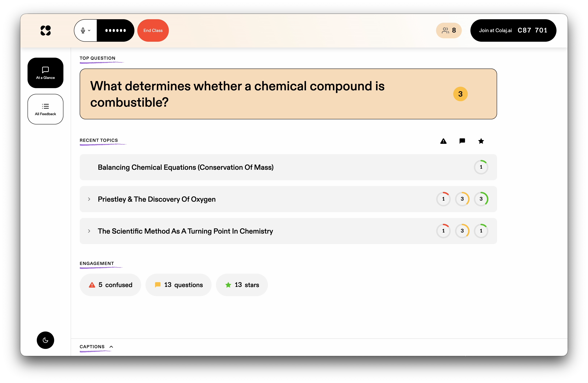588x383 pixels.
Task: Click the green progress circle on Balancing Chemical Equations
Action: tap(481, 167)
